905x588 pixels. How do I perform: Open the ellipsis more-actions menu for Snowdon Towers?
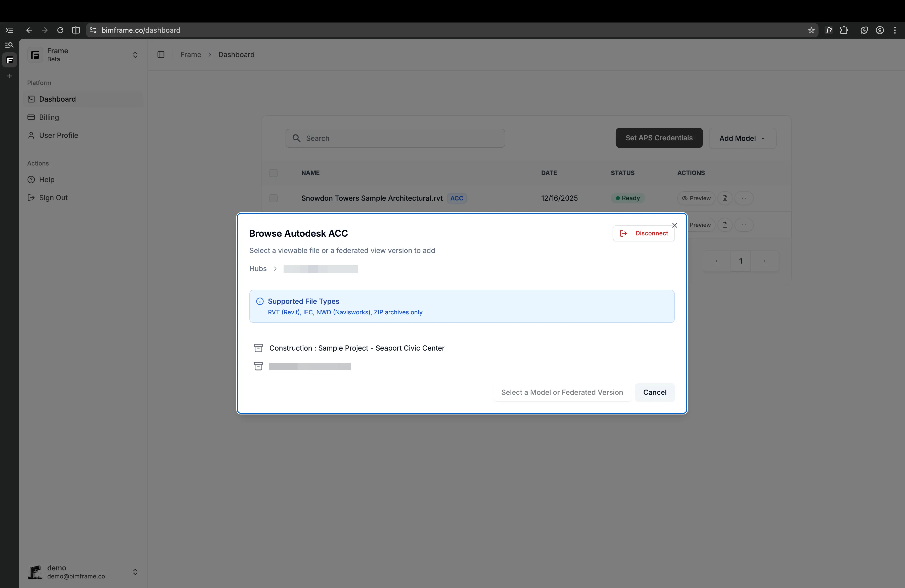pos(744,198)
